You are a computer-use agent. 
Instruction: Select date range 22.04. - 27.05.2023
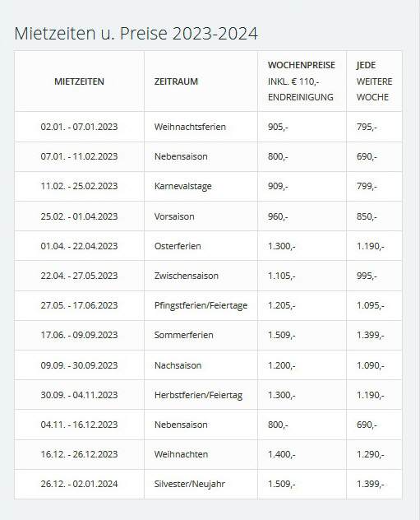[79, 276]
